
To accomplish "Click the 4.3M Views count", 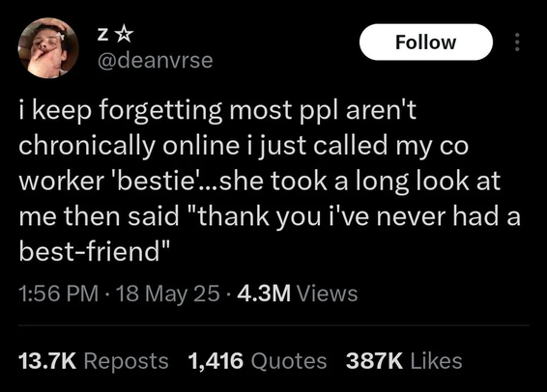I will click(x=298, y=294).
